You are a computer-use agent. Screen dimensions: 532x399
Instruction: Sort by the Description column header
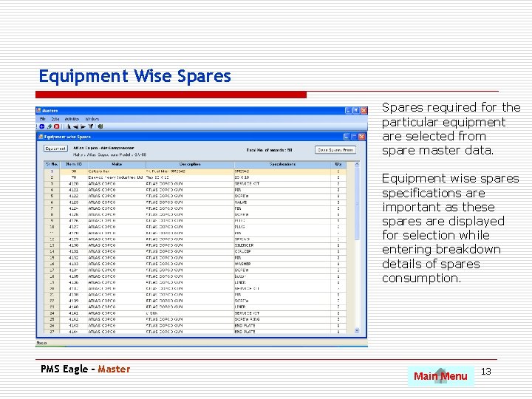click(x=190, y=164)
